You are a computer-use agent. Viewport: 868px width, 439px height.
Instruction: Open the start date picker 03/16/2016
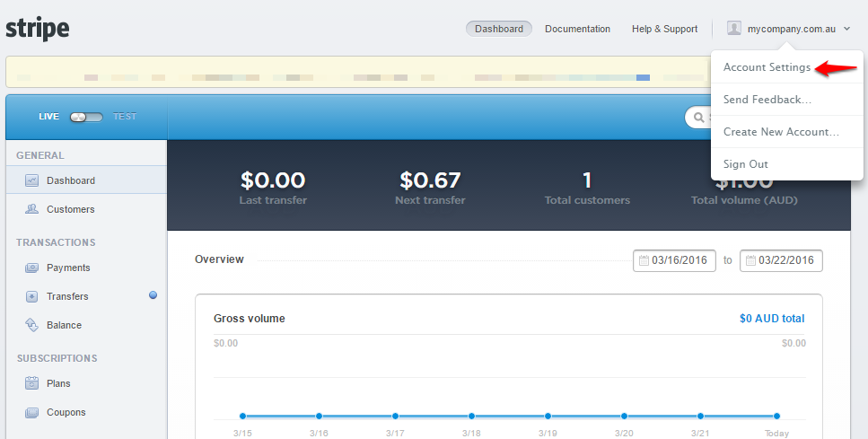[675, 260]
